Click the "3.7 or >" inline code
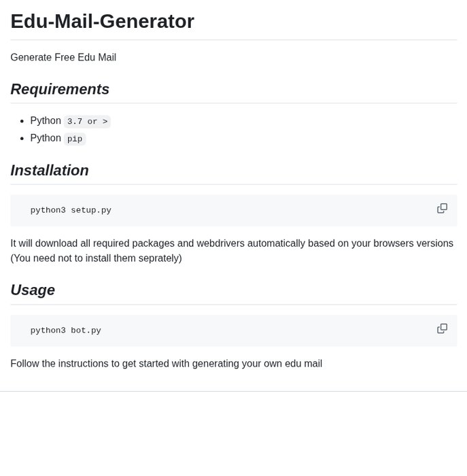 (87, 122)
